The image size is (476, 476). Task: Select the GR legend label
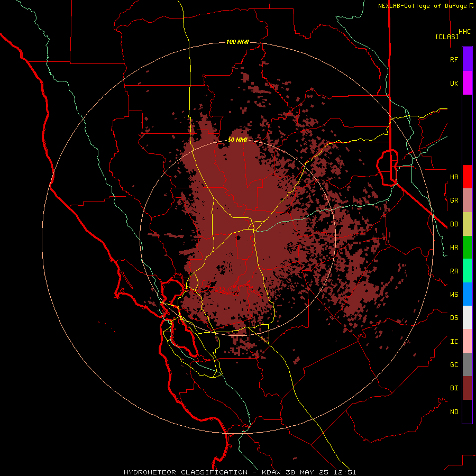[454, 200]
